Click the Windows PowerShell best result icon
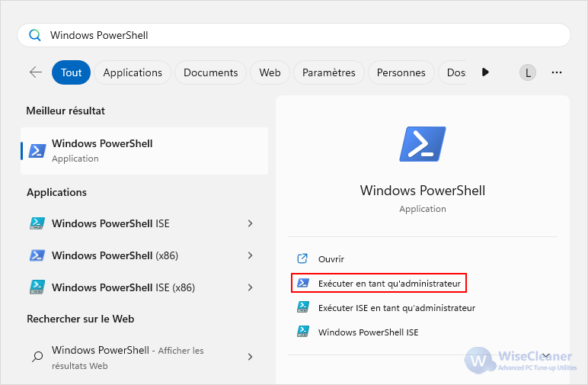Viewport: 588px width, 385px height. 37,151
